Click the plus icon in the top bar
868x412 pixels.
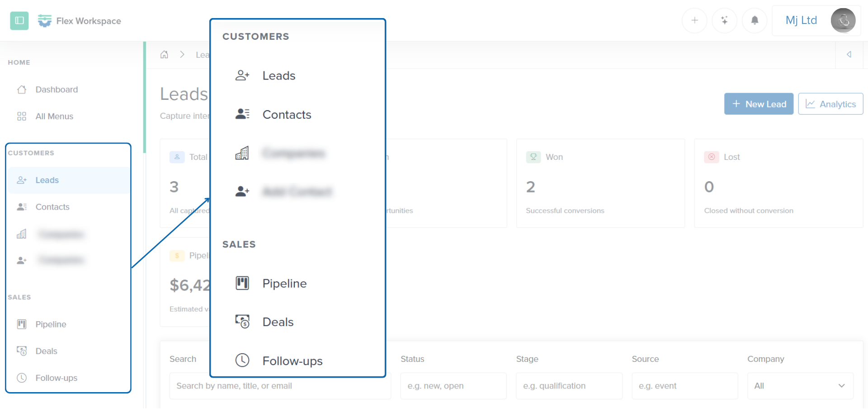(x=694, y=20)
